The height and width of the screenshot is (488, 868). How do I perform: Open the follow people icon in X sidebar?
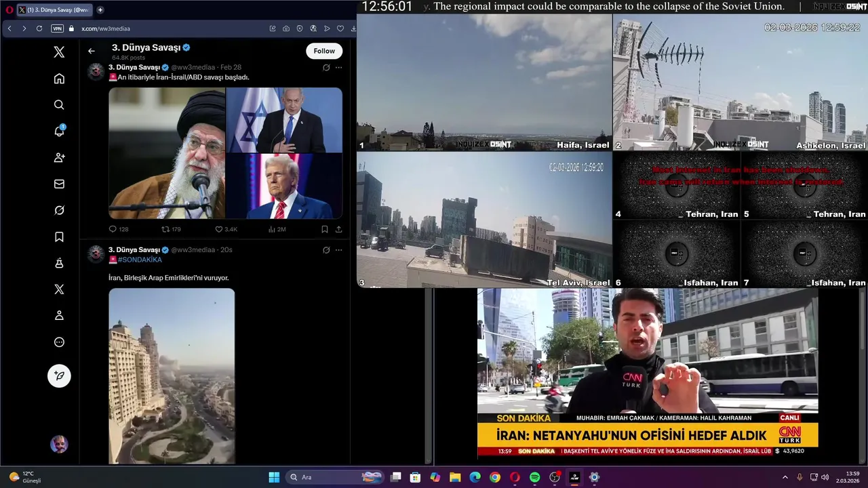click(59, 157)
